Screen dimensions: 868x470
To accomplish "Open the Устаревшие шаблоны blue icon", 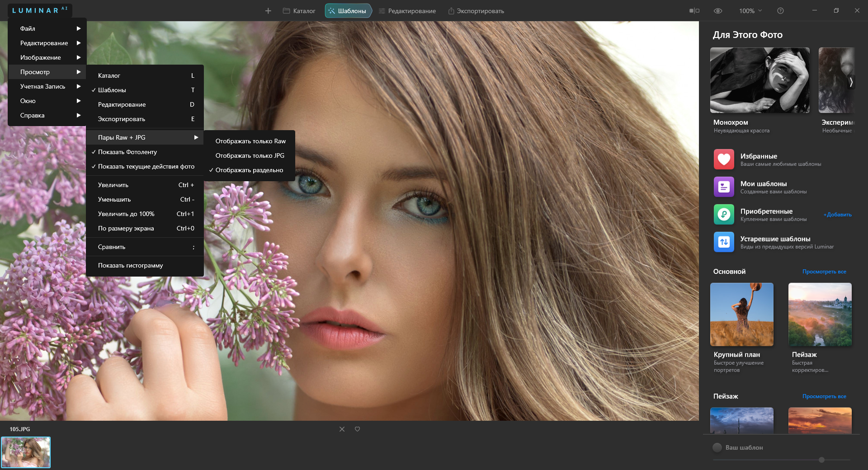I will click(x=724, y=242).
